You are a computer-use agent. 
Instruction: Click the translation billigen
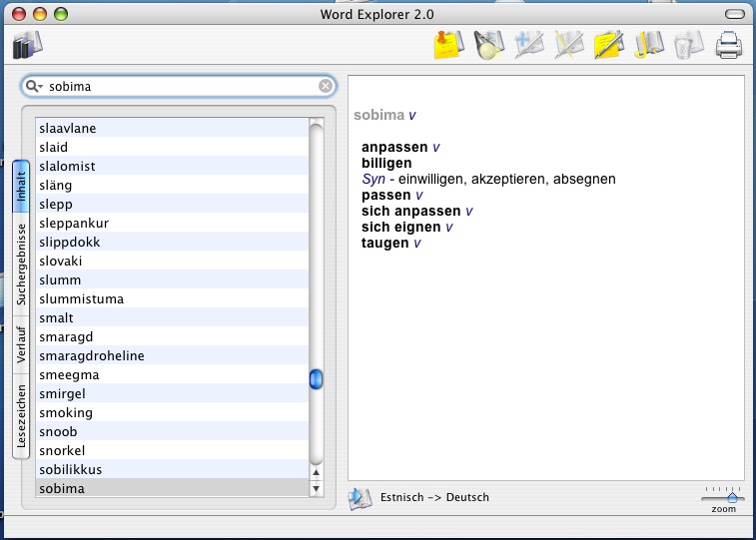point(386,163)
